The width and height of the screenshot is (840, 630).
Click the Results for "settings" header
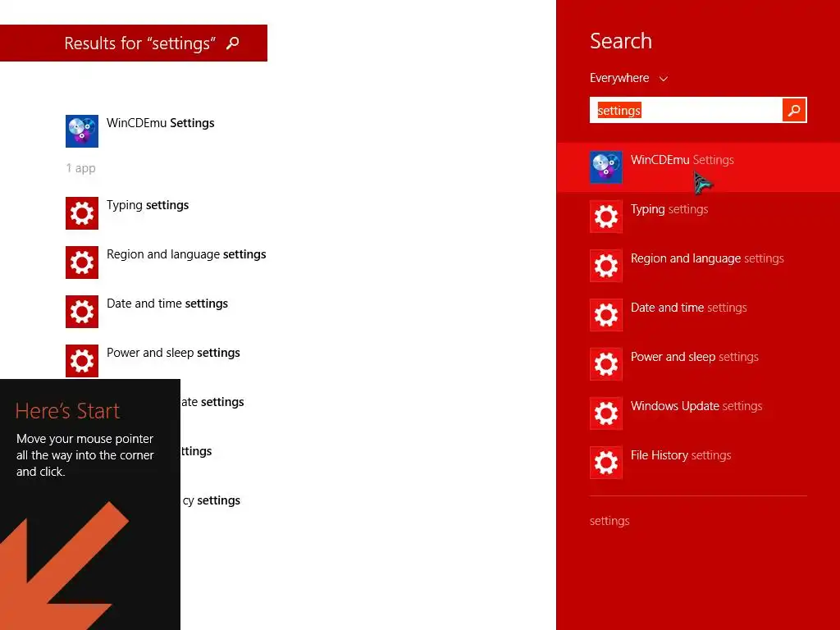[134, 43]
